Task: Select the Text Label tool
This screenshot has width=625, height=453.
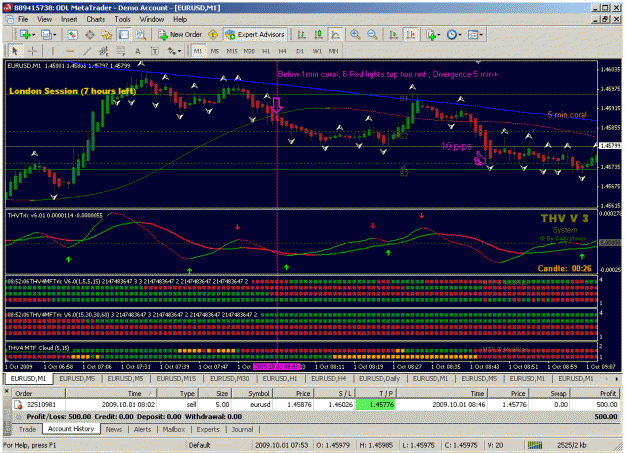Action: 155,51
